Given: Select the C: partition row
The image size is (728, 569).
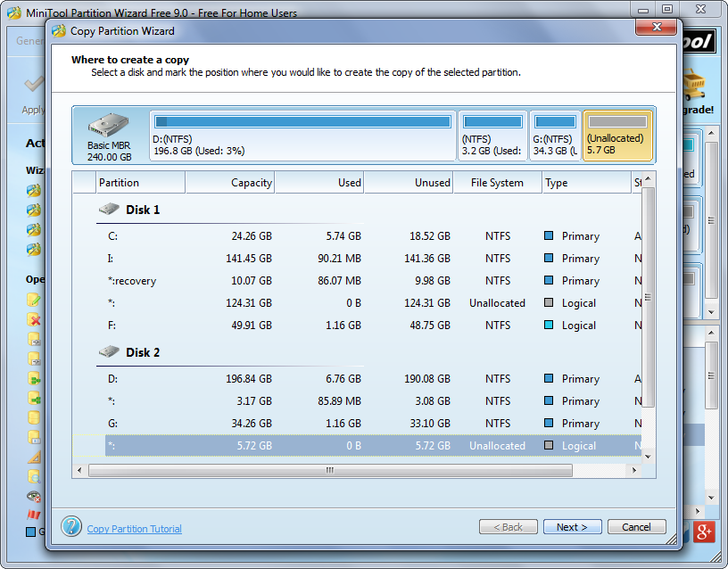Looking at the screenshot, I should [x=357, y=235].
